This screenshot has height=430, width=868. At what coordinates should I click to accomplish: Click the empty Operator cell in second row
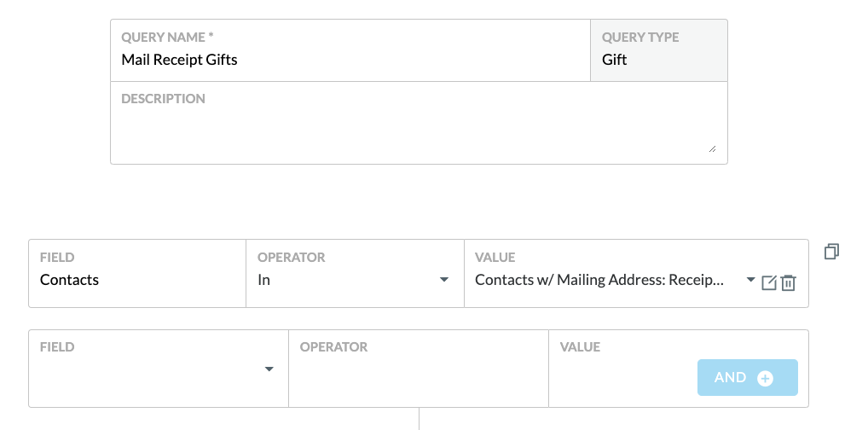[x=419, y=369]
